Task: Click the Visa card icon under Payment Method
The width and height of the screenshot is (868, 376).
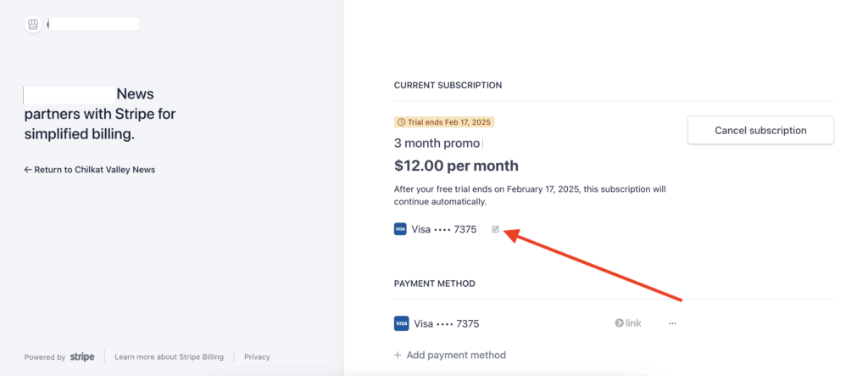Action: pos(401,323)
